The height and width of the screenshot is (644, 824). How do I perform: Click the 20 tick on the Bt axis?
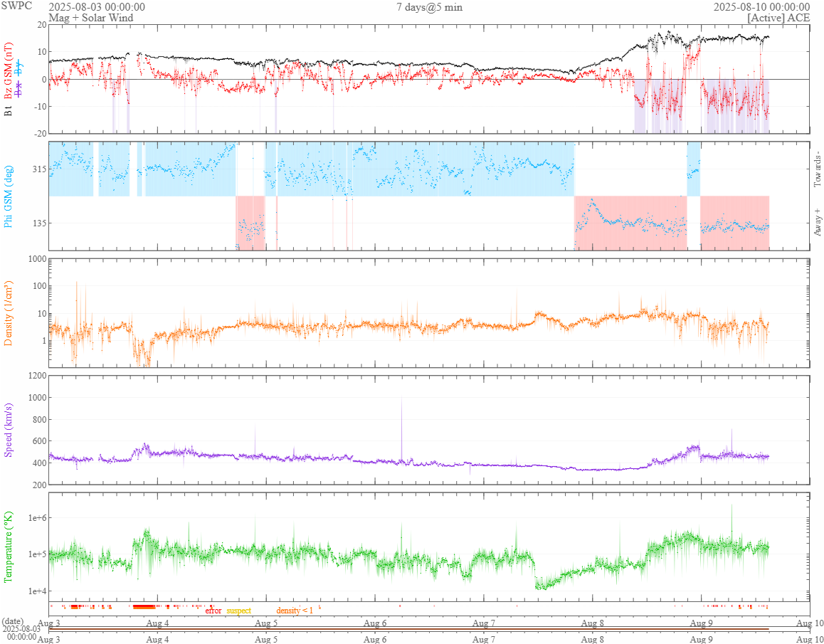click(41, 24)
